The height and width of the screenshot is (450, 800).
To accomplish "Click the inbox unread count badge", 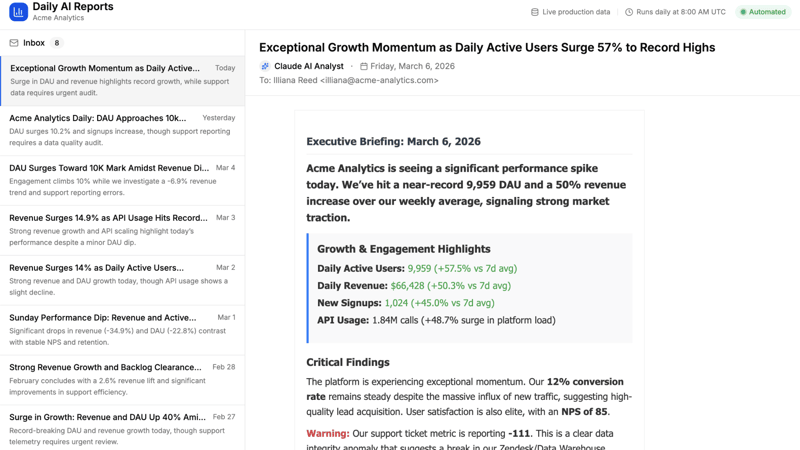I will [57, 43].
